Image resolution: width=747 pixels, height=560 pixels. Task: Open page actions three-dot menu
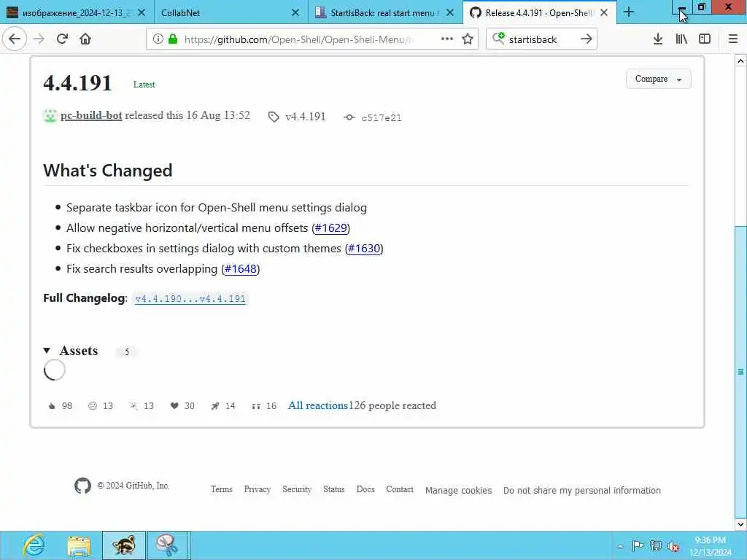(x=447, y=39)
